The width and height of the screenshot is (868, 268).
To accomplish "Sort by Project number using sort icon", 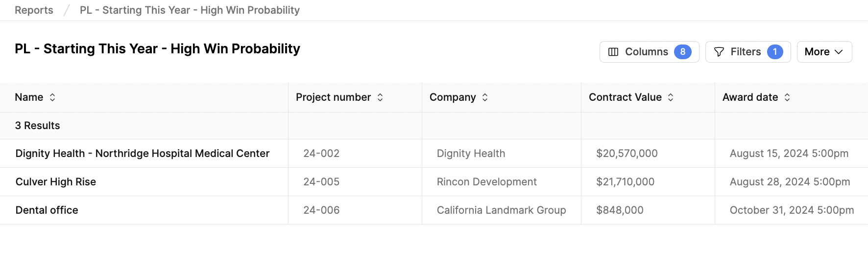I will 380,97.
